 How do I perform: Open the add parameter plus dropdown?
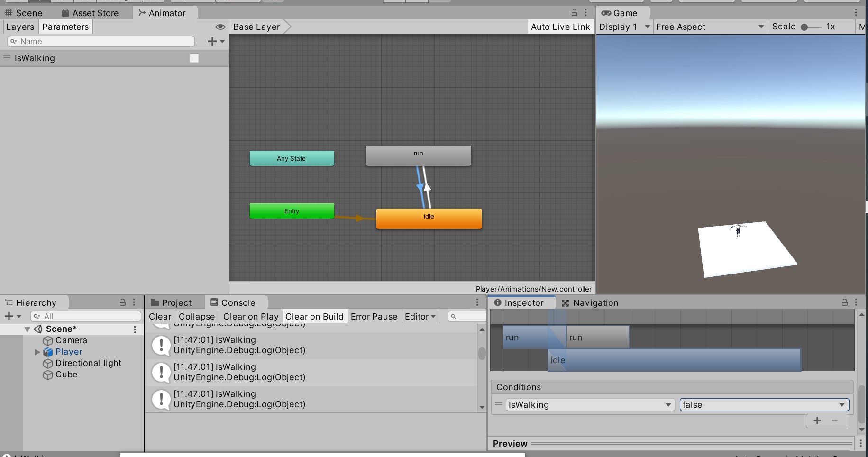click(x=216, y=41)
